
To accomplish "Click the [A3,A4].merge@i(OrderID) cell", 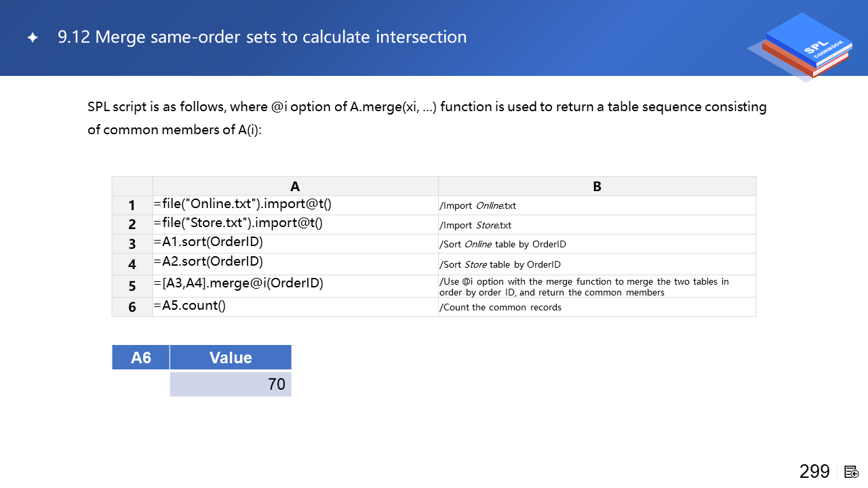I will (x=238, y=283).
